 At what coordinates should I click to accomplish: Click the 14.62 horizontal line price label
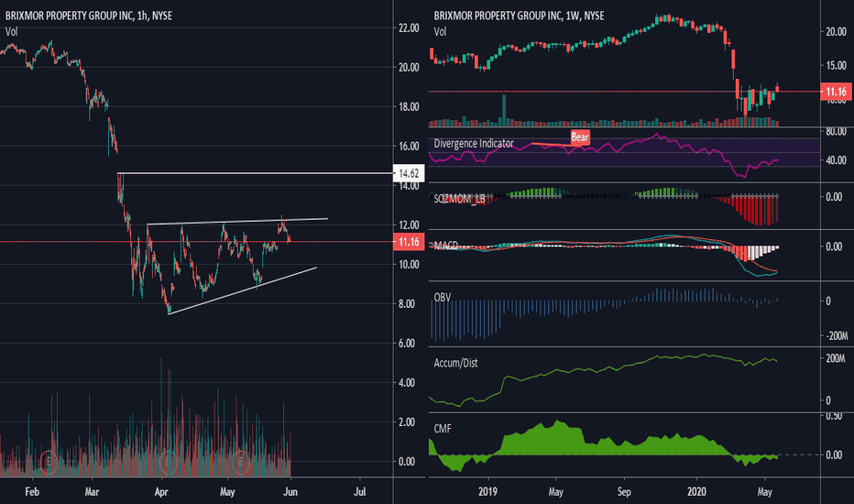click(x=409, y=174)
